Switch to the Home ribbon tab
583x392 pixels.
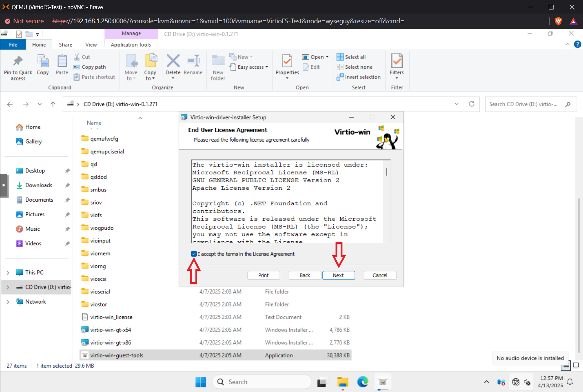tap(39, 45)
